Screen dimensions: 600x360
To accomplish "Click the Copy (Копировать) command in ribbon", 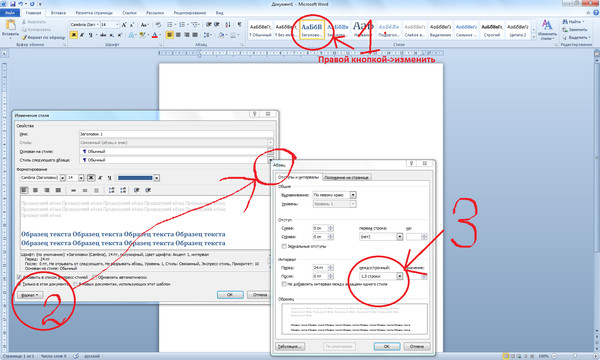I will [36, 29].
